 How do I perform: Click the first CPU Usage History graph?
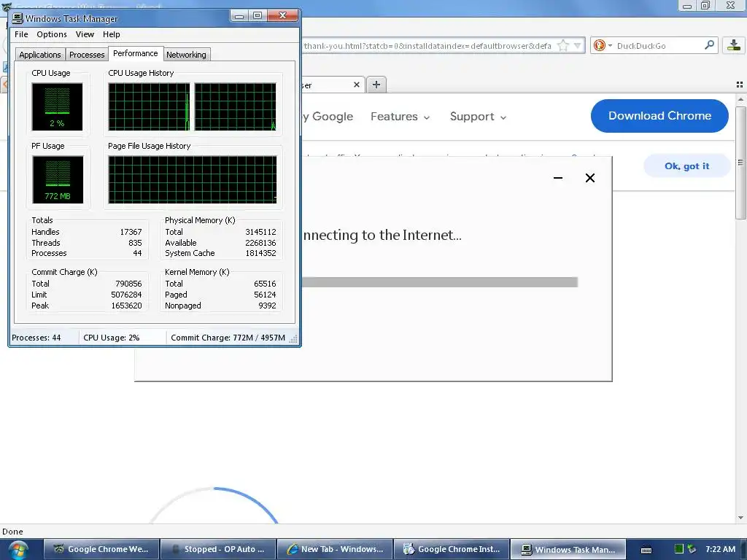[x=149, y=106]
